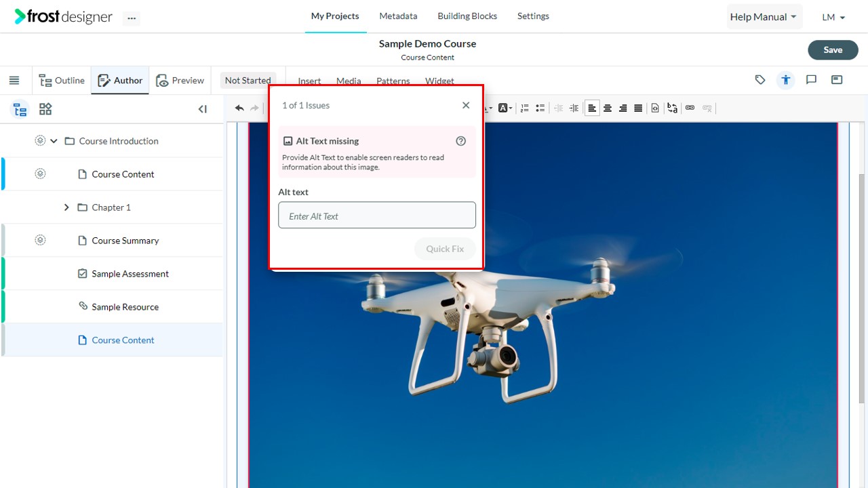
Task: Switch to the Author view
Action: point(120,80)
